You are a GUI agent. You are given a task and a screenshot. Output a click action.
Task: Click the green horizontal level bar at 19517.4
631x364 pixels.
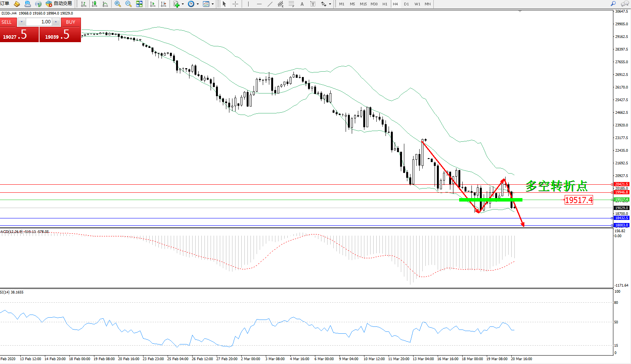(490, 200)
